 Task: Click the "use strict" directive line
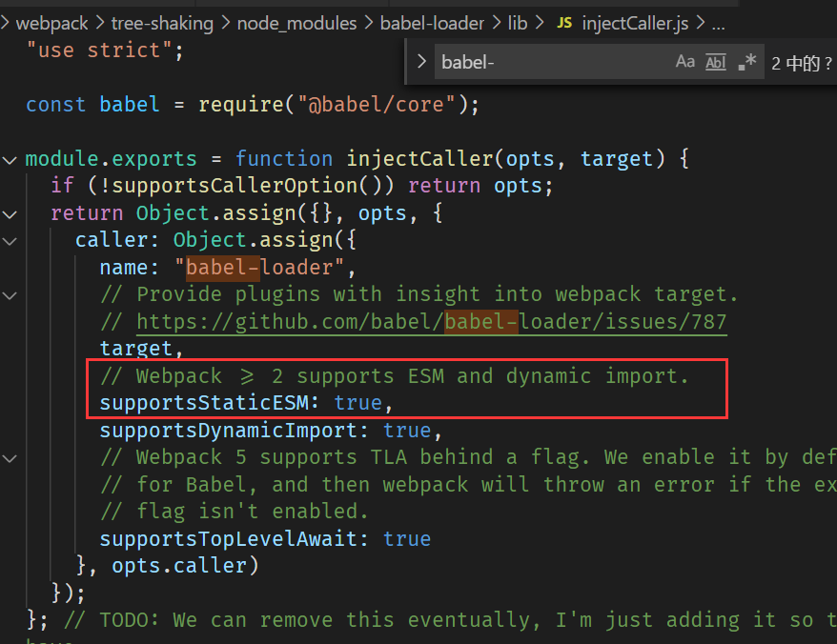tap(105, 50)
